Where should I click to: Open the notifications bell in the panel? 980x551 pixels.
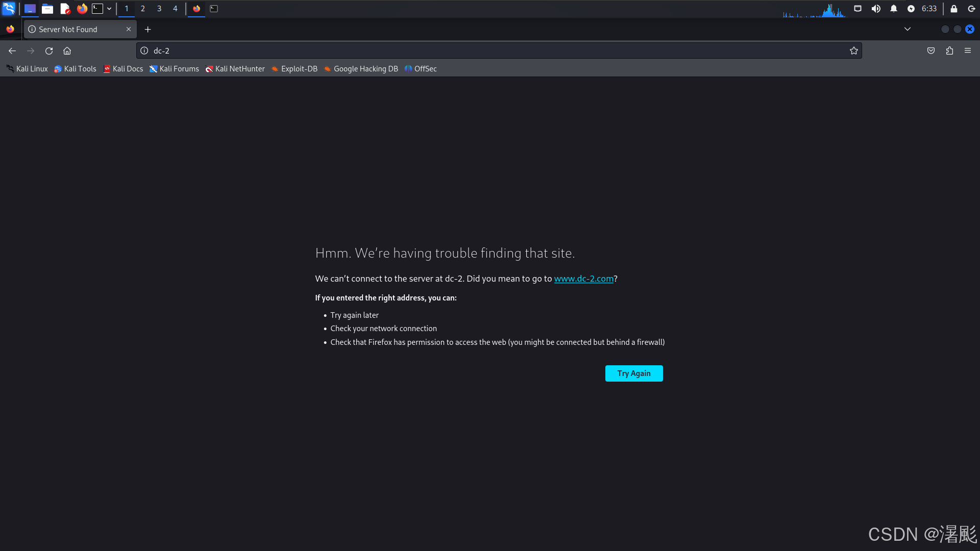point(894,9)
